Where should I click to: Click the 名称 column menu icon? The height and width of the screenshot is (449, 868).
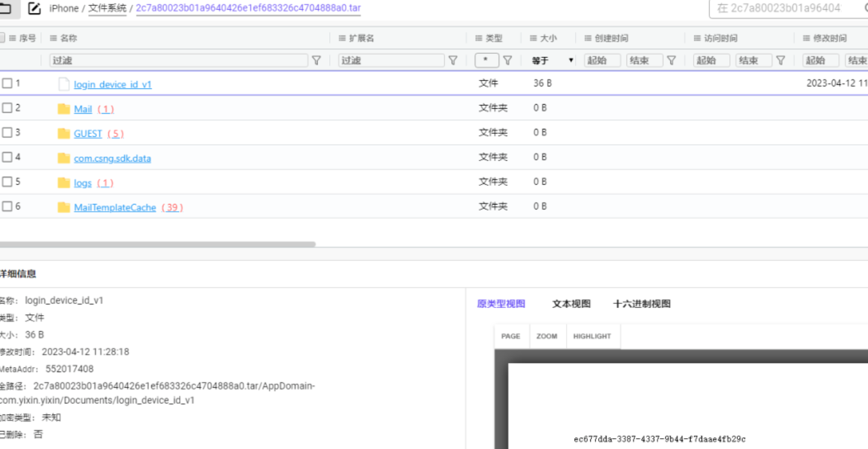pos(53,38)
